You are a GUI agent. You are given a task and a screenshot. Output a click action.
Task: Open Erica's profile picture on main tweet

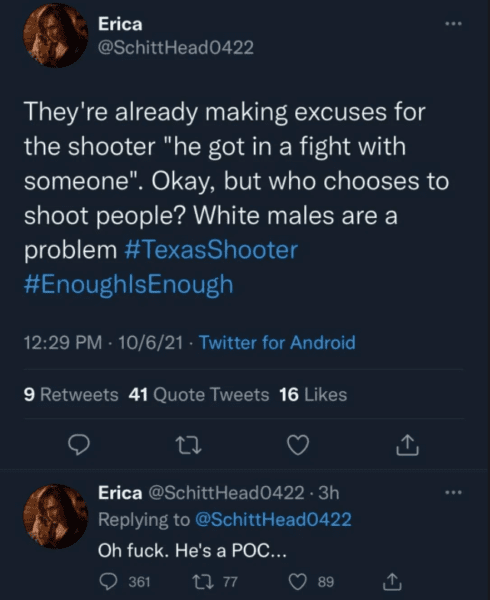[x=55, y=35]
